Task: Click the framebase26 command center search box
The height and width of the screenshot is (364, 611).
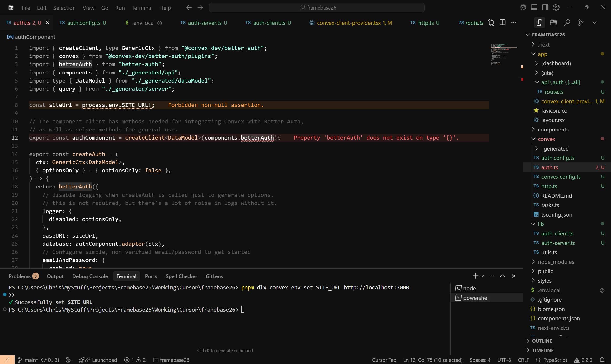Action: pos(316,8)
